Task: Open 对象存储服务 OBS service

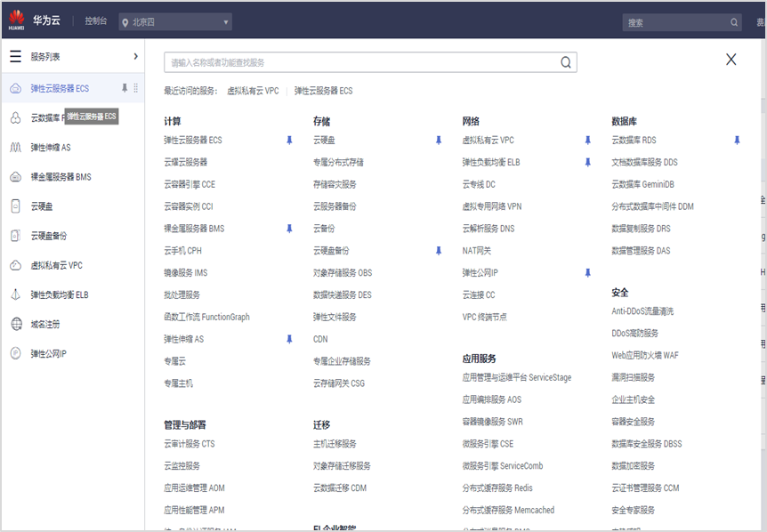Action: click(x=343, y=273)
